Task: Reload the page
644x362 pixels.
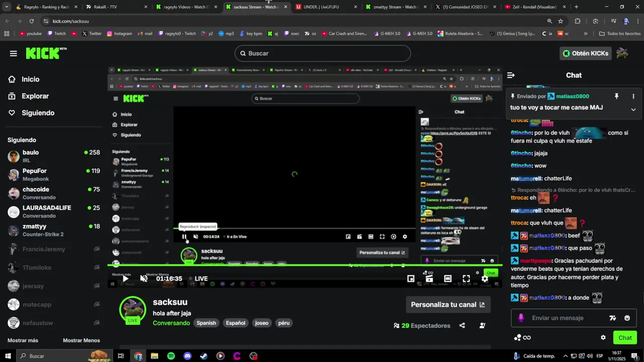Action: point(31,21)
